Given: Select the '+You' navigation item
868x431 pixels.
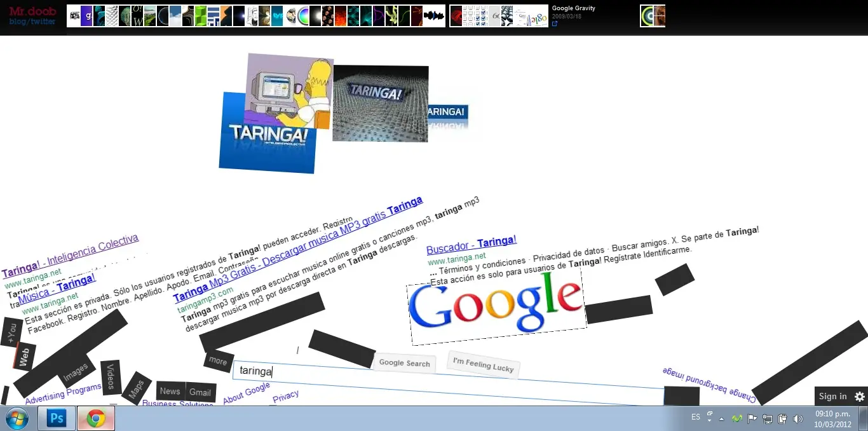Looking at the screenshot, I should pyautogui.click(x=11, y=332).
